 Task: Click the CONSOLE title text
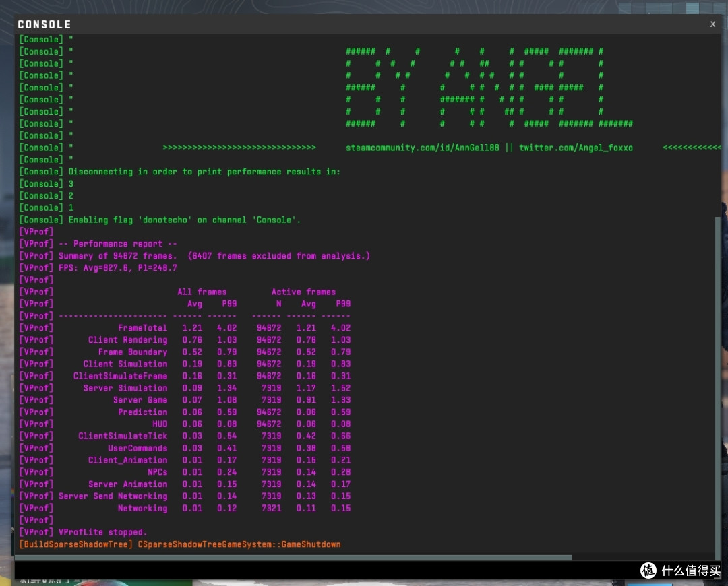click(44, 24)
